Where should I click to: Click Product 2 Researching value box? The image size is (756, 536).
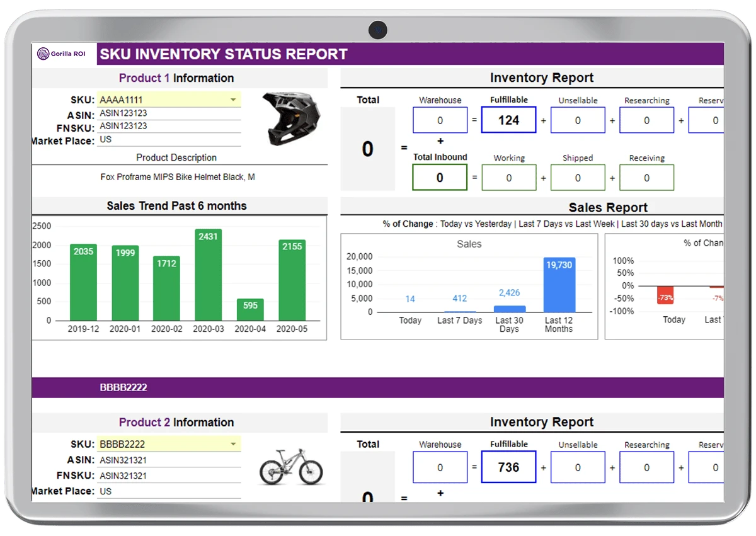pos(646,467)
